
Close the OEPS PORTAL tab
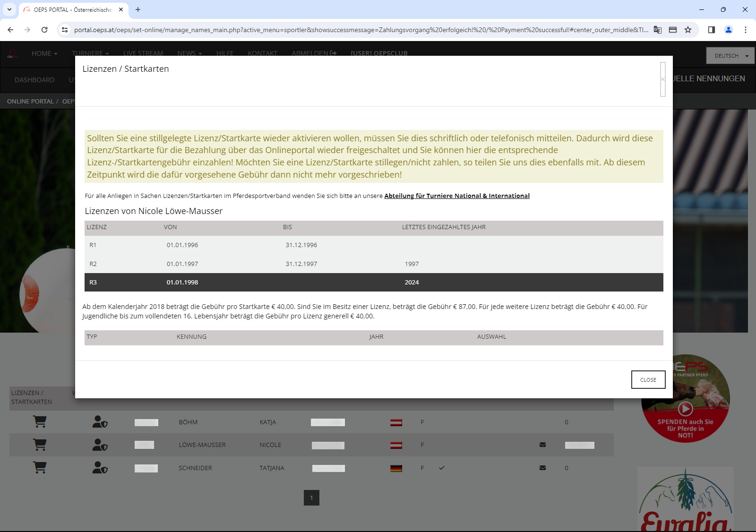click(121, 9)
